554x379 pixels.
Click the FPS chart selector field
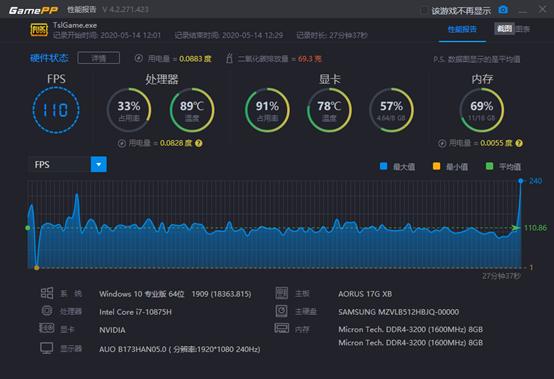coord(67,165)
